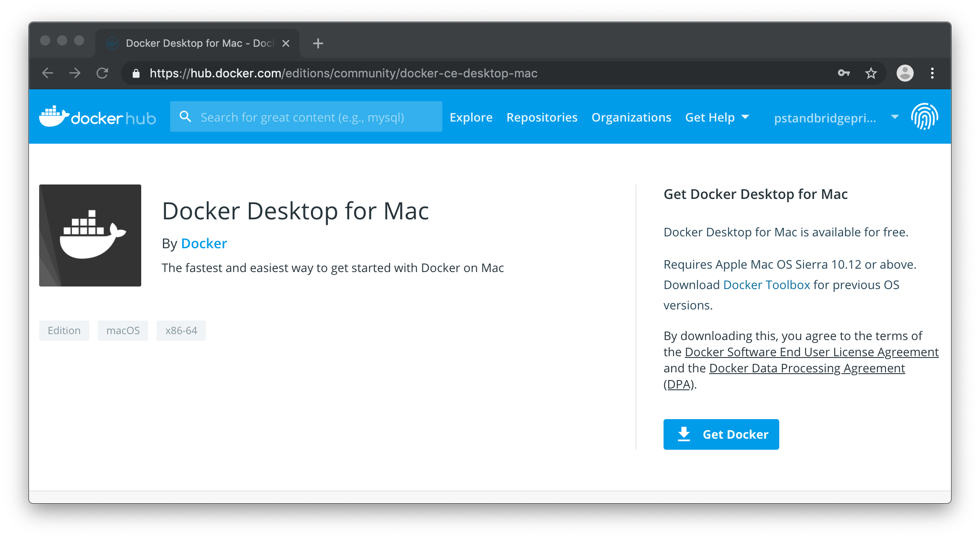
Task: Click the search for great content field
Action: click(315, 117)
